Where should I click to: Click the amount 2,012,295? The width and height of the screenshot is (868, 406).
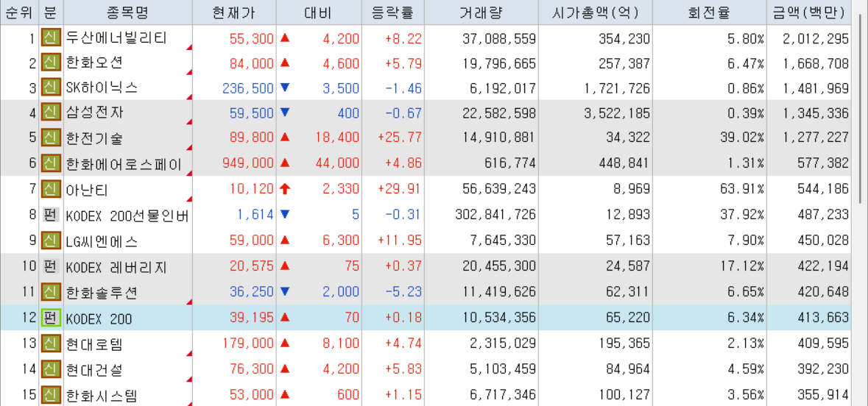[x=816, y=39]
